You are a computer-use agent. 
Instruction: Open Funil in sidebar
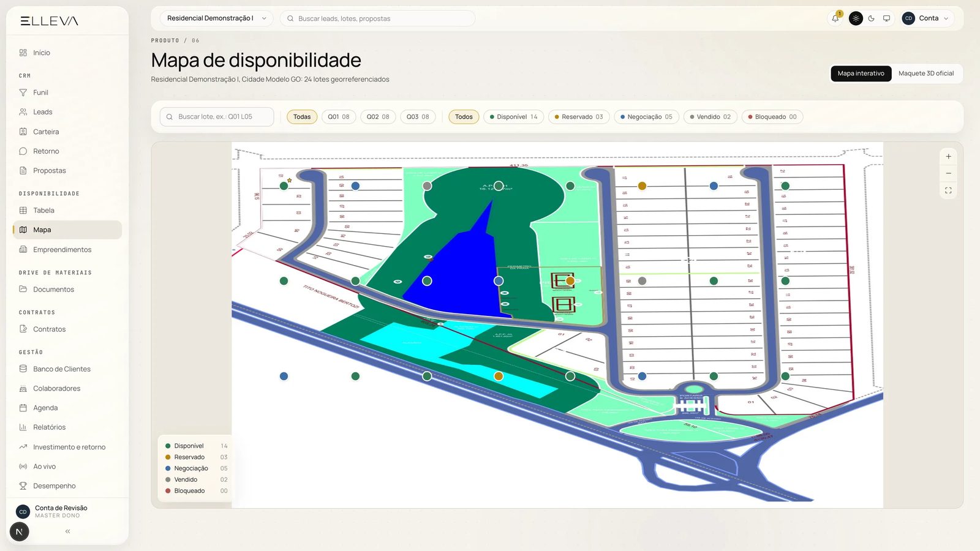[x=67, y=92]
